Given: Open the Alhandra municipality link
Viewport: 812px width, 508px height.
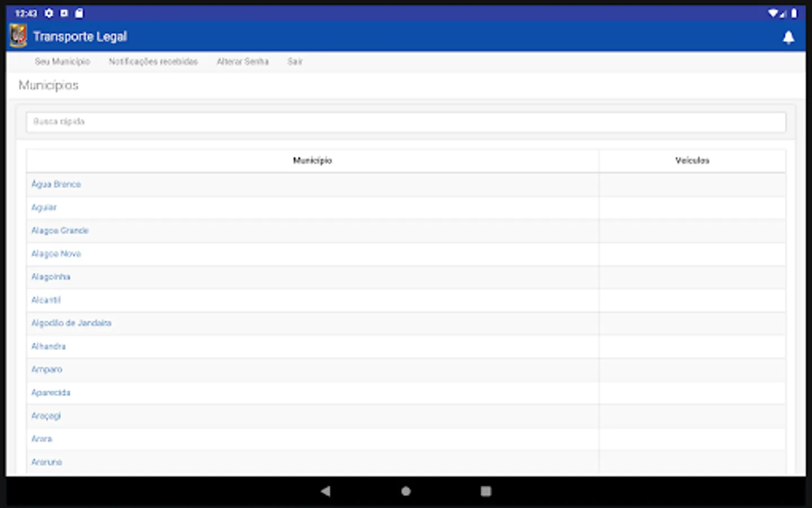Looking at the screenshot, I should click(x=48, y=347).
